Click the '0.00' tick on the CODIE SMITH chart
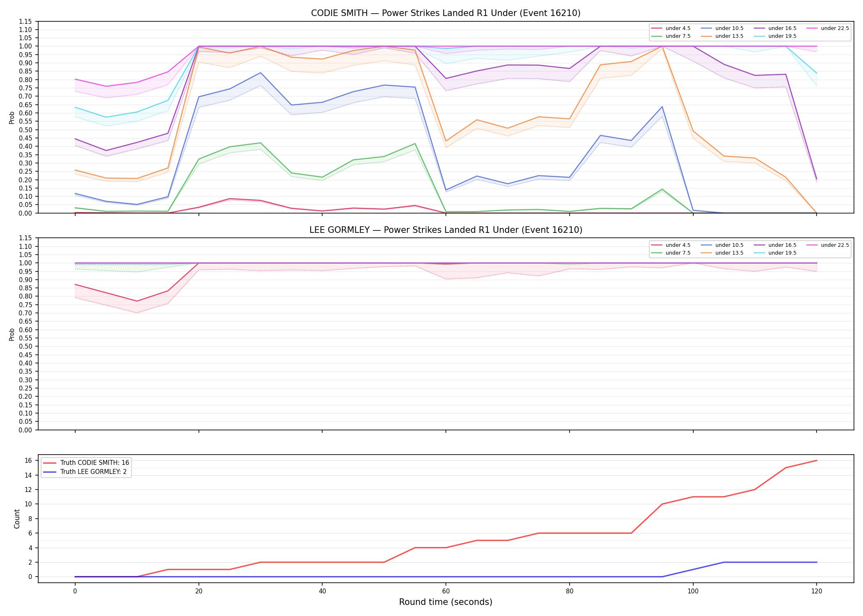Viewport: 863px width, 616px height. 26,213
